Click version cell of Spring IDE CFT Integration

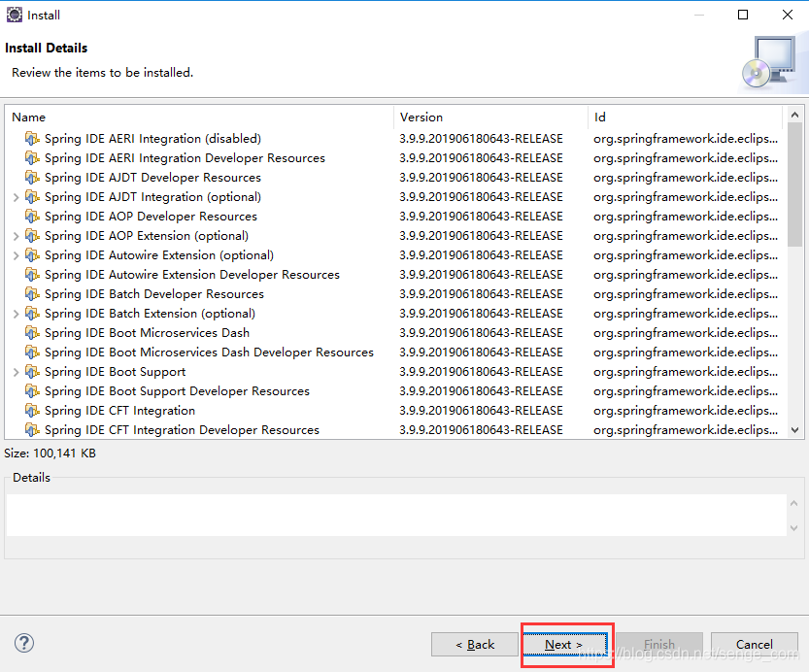tap(481, 411)
